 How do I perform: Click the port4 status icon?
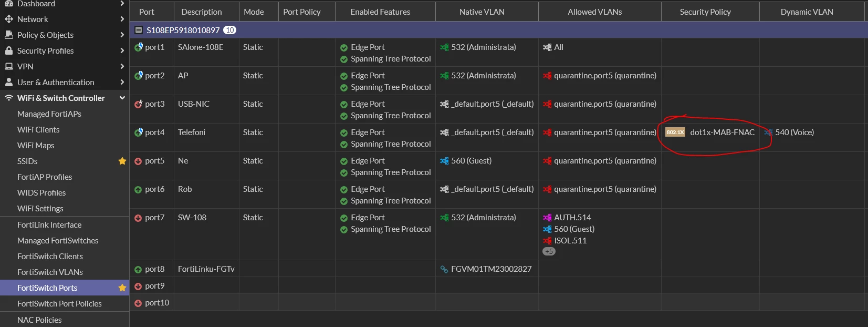[x=138, y=132]
